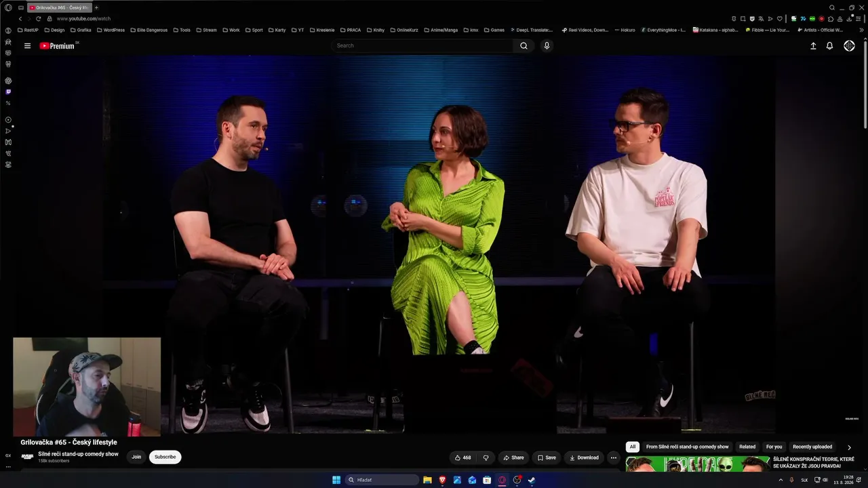Open the YouTube hamburger guide menu
868x488 pixels.
(x=27, y=46)
